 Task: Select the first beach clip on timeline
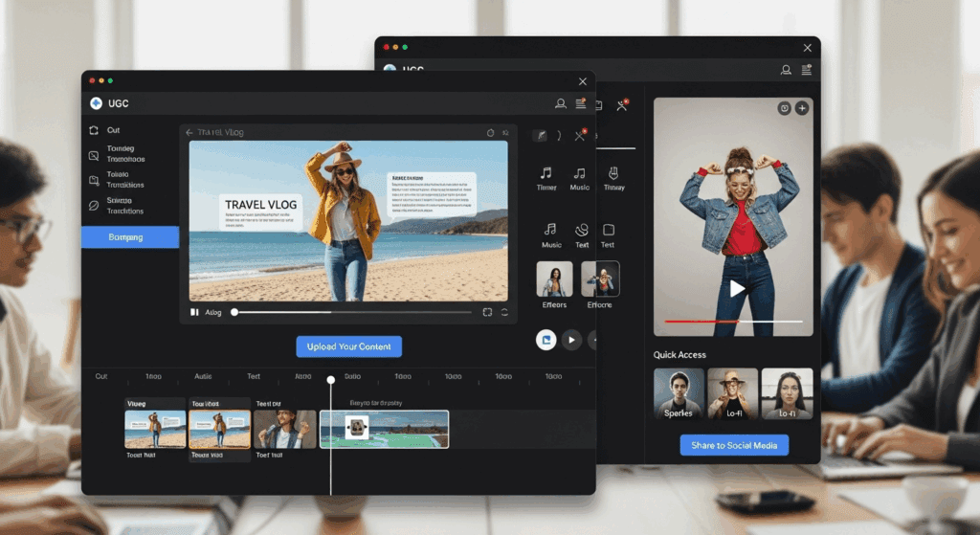pyautogui.click(x=155, y=429)
